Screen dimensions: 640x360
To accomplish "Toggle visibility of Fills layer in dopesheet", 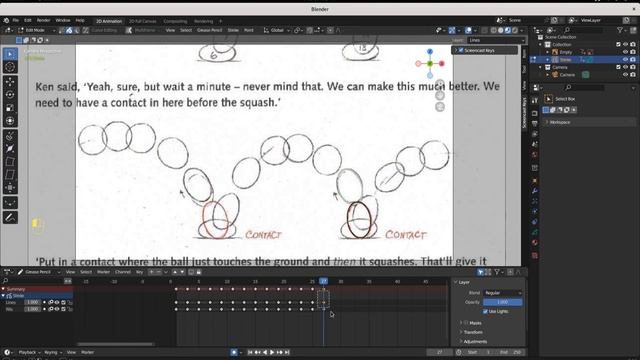I will pos(57,309).
